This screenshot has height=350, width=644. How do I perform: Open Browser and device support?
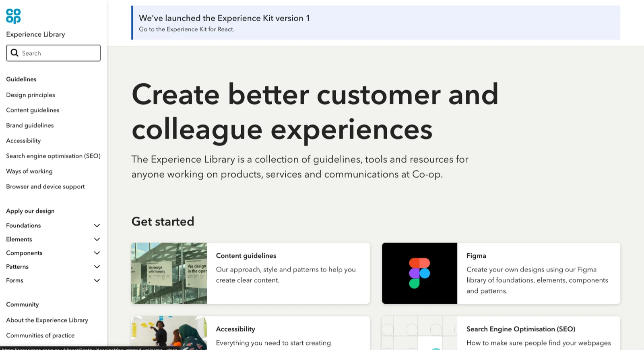click(45, 187)
